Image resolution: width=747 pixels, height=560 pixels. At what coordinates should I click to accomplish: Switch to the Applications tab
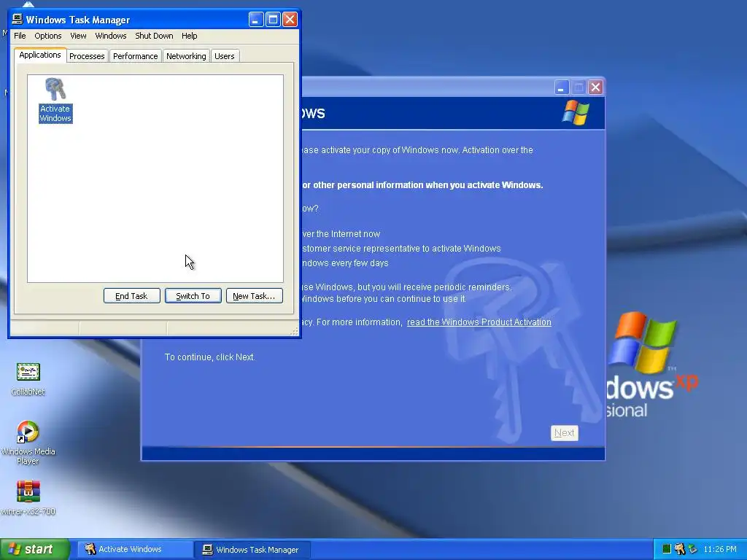tap(40, 55)
